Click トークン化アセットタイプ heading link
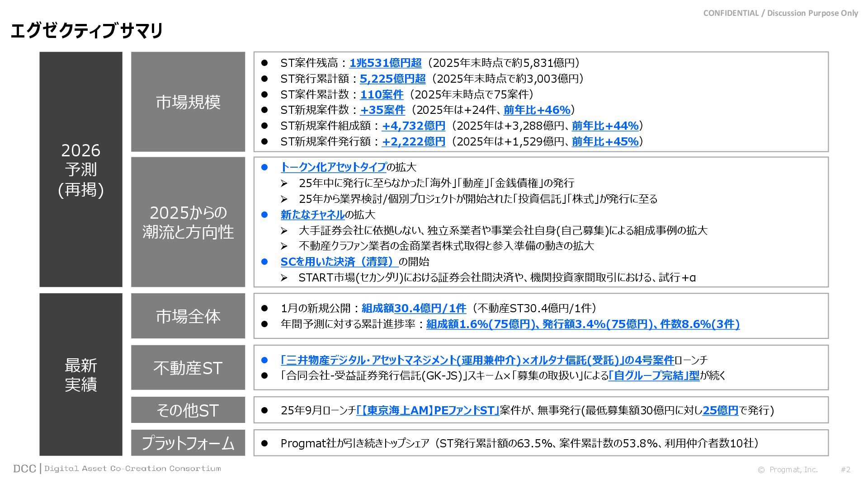 pos(333,167)
